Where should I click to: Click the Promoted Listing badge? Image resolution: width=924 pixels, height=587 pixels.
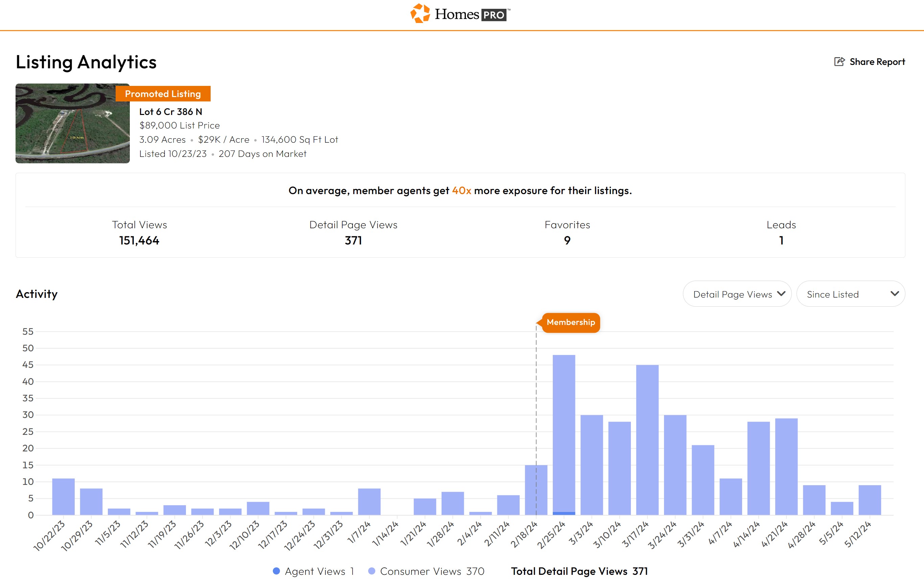point(163,94)
